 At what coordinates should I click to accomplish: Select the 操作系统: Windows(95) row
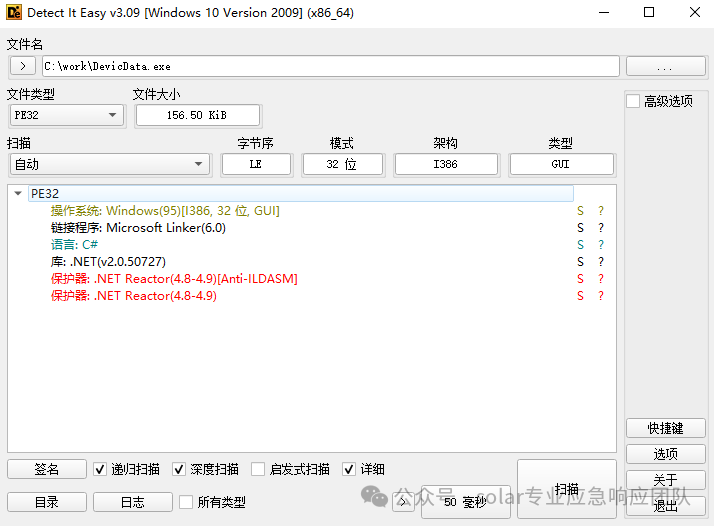(x=165, y=210)
